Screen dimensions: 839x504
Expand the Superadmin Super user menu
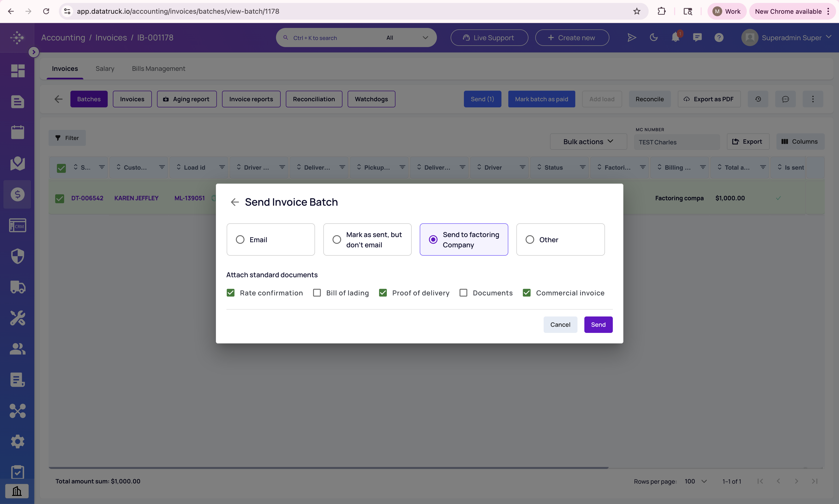tap(786, 37)
